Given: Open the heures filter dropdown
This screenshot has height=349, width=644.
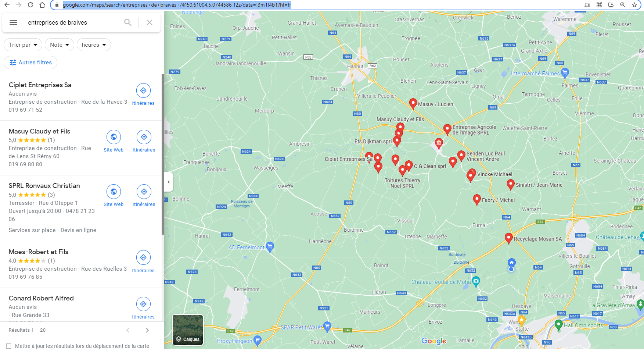Looking at the screenshot, I should click(x=94, y=45).
